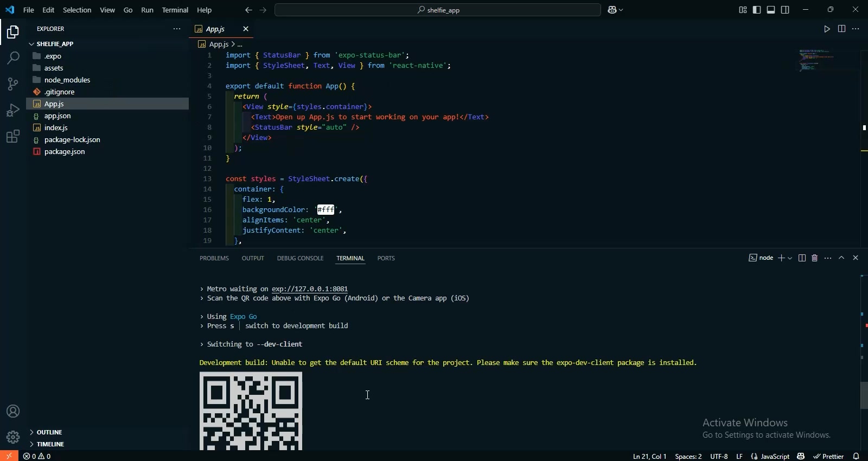Click the breadcrumb ellipsis after App.js
Screen dimensions: 868x461
tap(240, 44)
